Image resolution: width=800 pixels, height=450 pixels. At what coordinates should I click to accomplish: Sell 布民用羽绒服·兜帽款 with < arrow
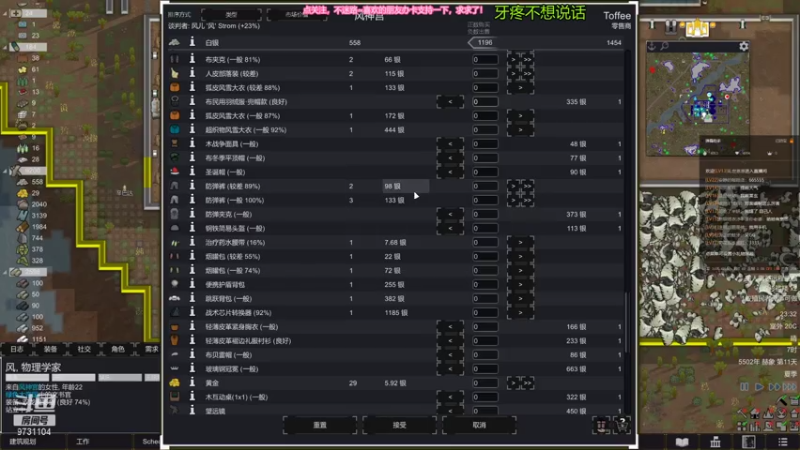450,102
